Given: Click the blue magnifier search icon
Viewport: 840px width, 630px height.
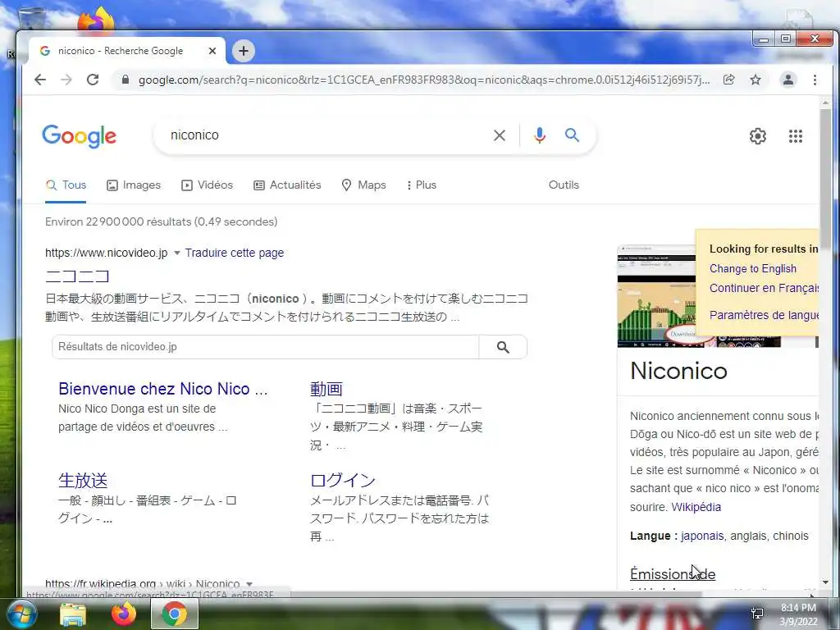Looking at the screenshot, I should click(x=572, y=135).
